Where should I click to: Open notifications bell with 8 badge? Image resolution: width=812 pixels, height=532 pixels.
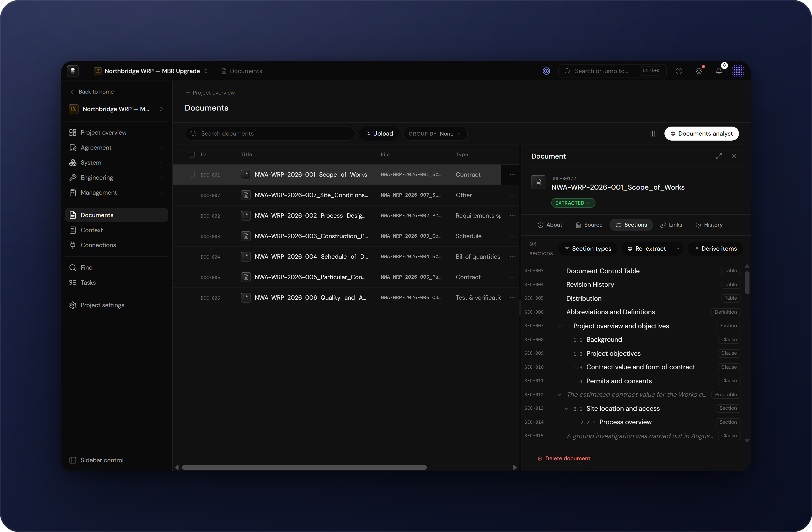point(719,71)
